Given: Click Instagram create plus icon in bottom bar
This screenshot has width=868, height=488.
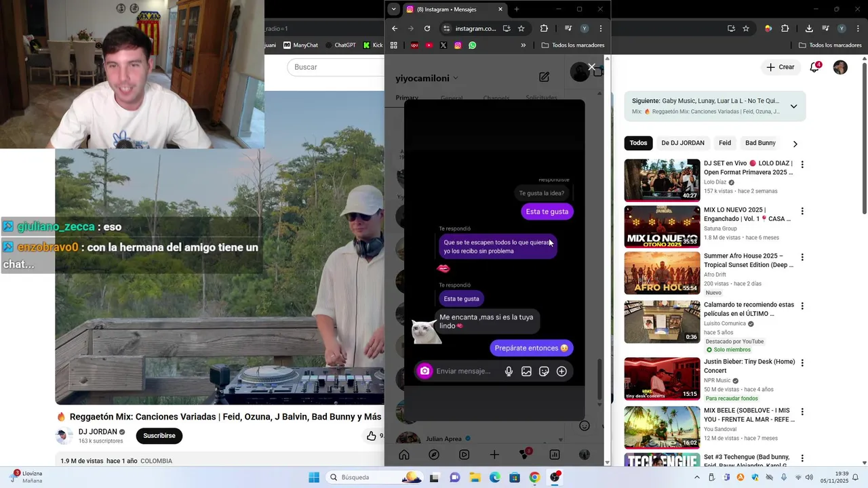Looking at the screenshot, I should click(494, 455).
